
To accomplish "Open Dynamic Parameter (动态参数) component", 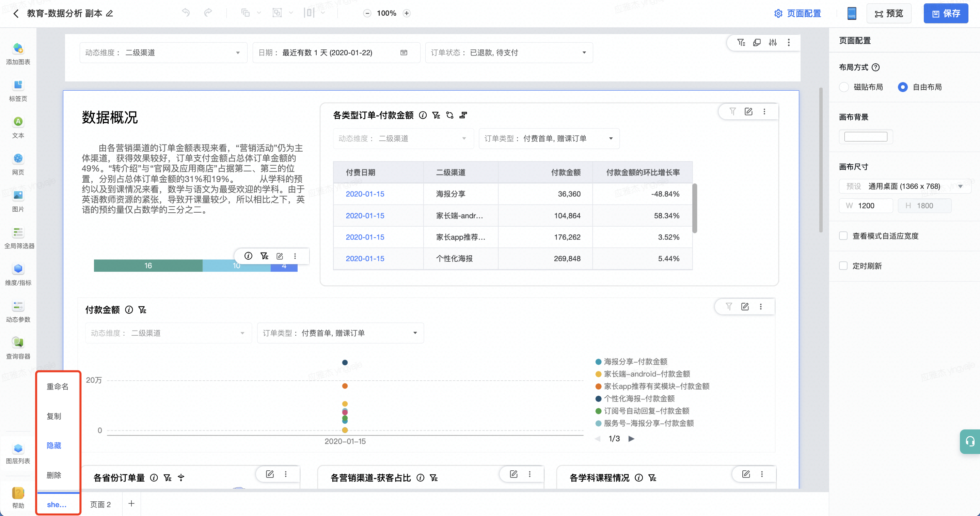I will click(18, 312).
